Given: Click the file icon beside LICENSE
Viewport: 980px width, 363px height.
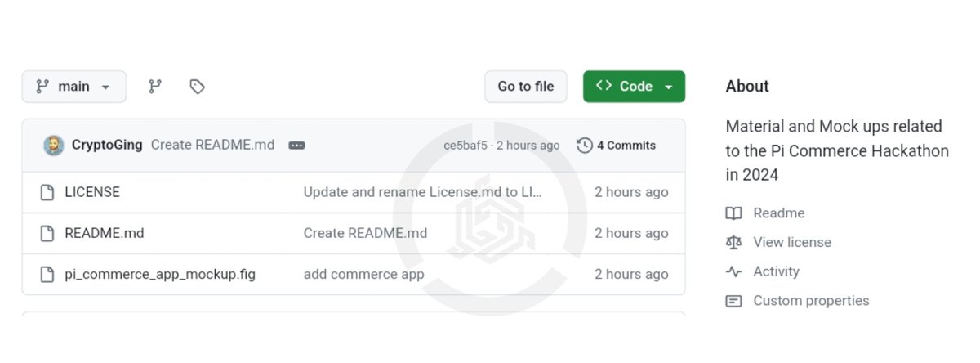Looking at the screenshot, I should point(47,192).
